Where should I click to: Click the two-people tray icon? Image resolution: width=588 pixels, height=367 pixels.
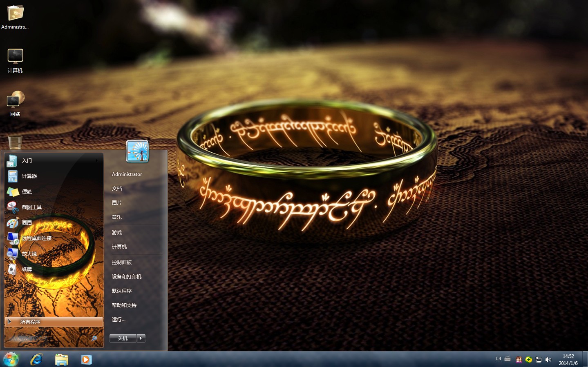(x=519, y=360)
